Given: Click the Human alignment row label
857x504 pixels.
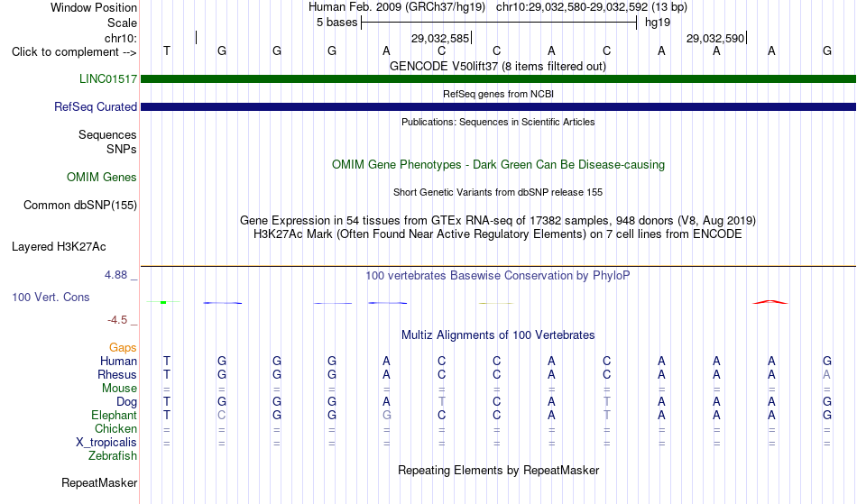Looking at the screenshot, I should [118, 361].
